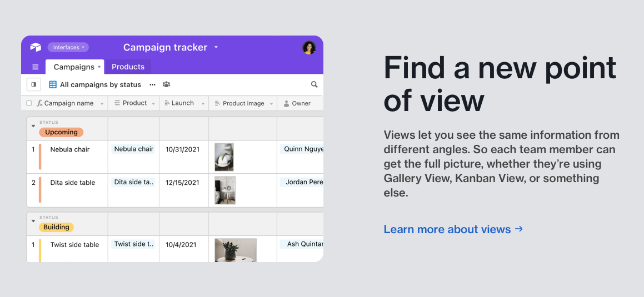Open the Campaign tracker title dropdown arrow
The image size is (644, 297).
[216, 47]
